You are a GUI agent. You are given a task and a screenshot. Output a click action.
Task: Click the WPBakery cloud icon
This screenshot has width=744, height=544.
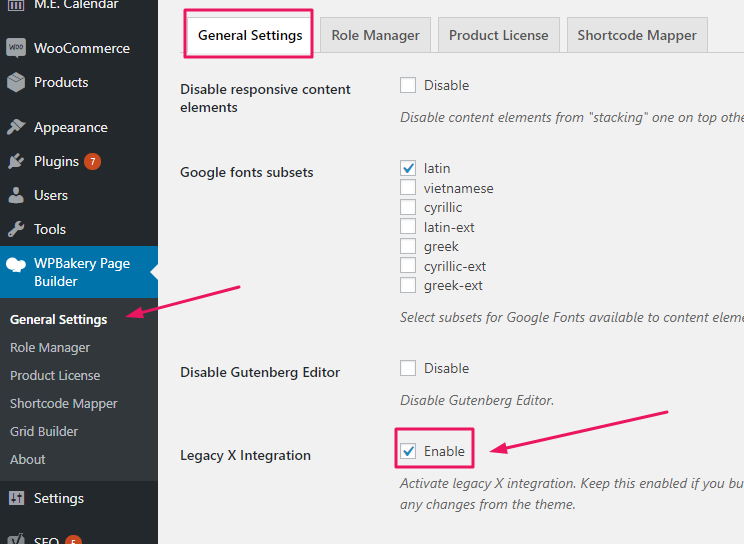16,264
